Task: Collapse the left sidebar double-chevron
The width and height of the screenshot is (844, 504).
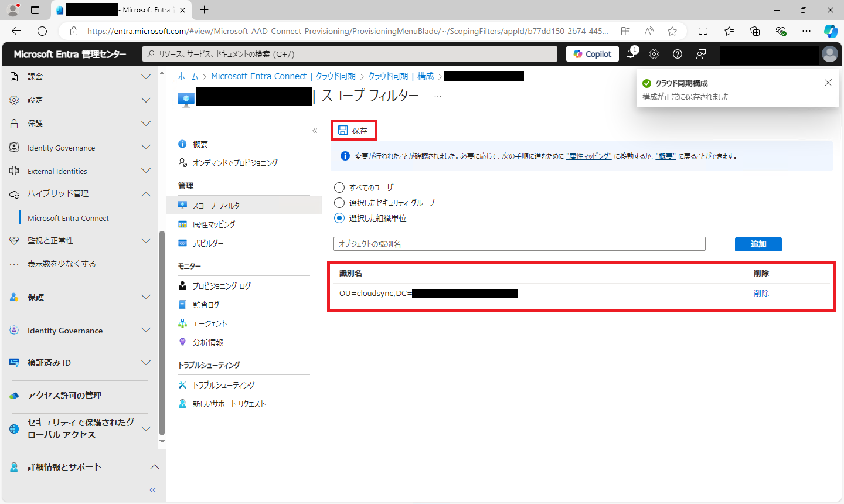Action: point(152,490)
